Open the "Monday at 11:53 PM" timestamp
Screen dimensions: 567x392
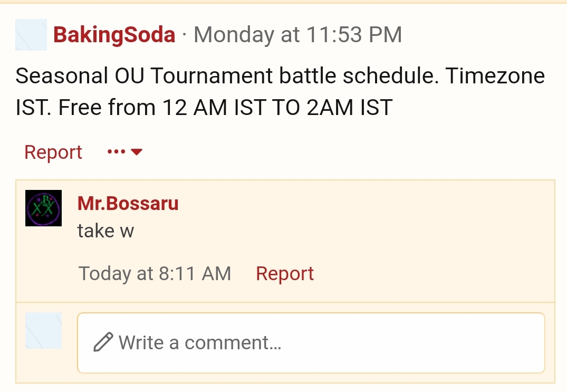298,35
